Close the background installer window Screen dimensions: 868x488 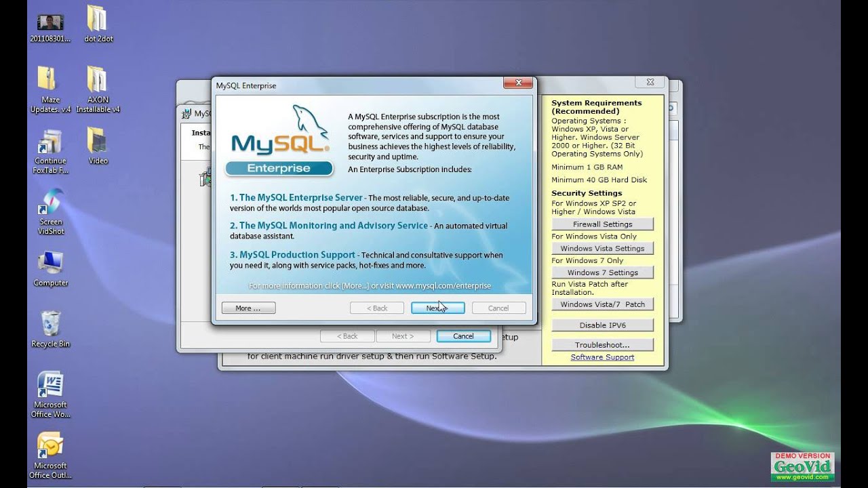click(650, 82)
